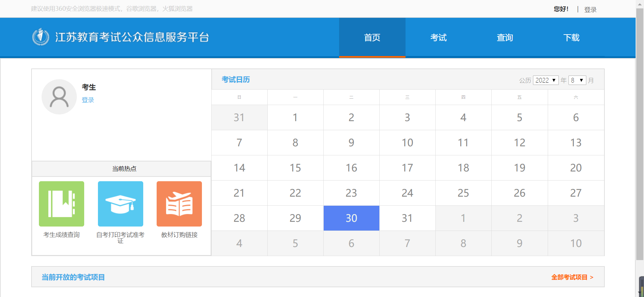Open the blue graduation cap admission ticket icon
The width and height of the screenshot is (644, 297).
[120, 204]
